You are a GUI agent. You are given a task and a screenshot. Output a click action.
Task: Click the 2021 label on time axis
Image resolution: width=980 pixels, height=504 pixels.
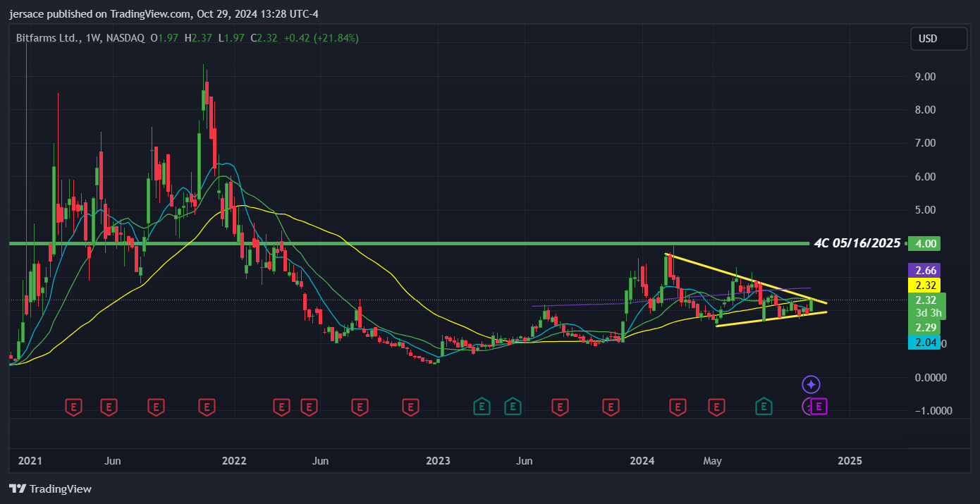pos(30,461)
